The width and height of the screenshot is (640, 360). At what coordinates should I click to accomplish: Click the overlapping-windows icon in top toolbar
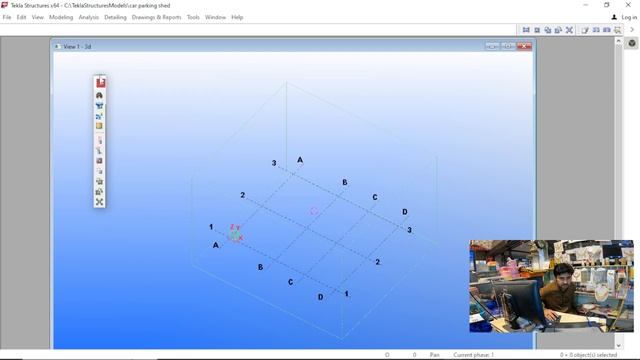548,30
